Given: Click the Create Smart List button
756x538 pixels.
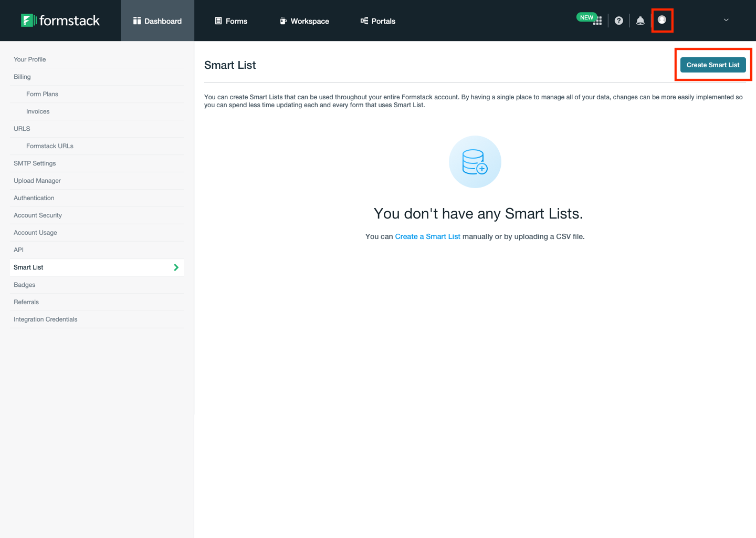Looking at the screenshot, I should click(713, 65).
